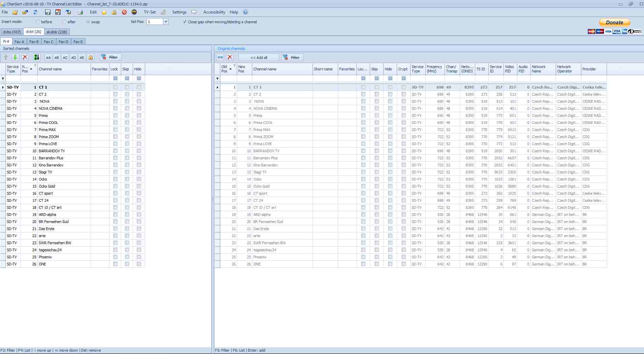Toggle favorite list B with ±B button
This screenshot has height=354, width=644.
(57, 57)
